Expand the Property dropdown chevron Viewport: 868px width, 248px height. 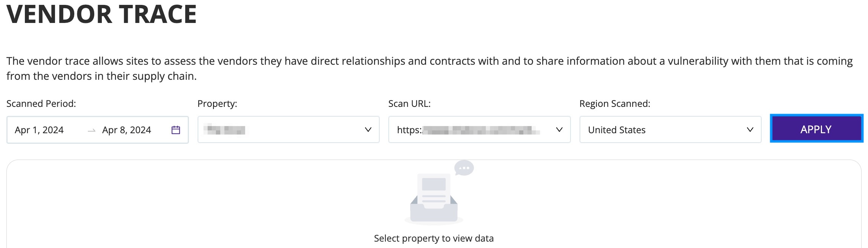[x=368, y=129]
